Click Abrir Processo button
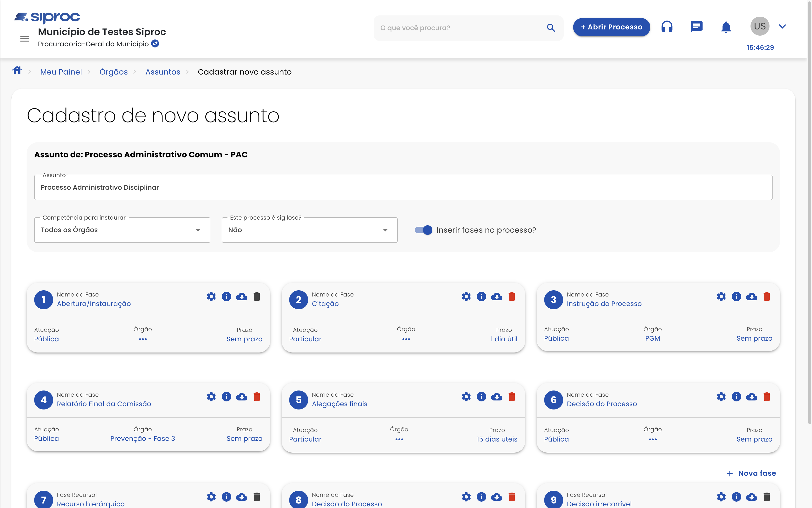 (x=611, y=27)
